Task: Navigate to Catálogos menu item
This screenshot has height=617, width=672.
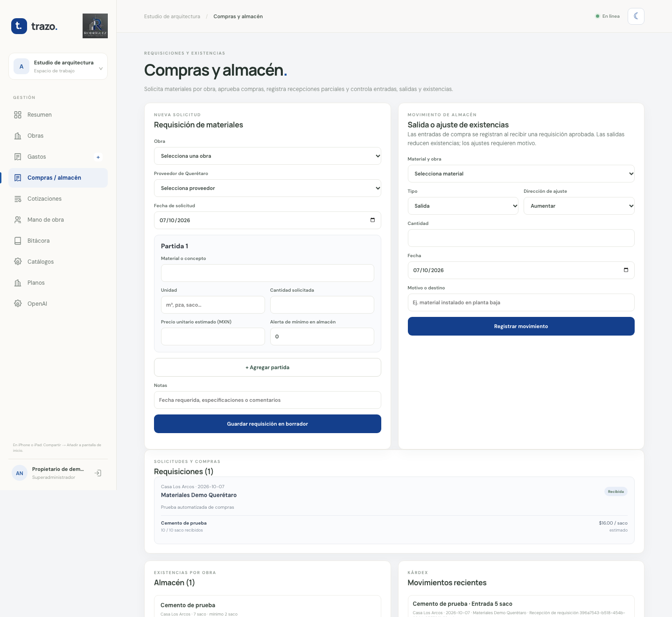Action: (58, 262)
